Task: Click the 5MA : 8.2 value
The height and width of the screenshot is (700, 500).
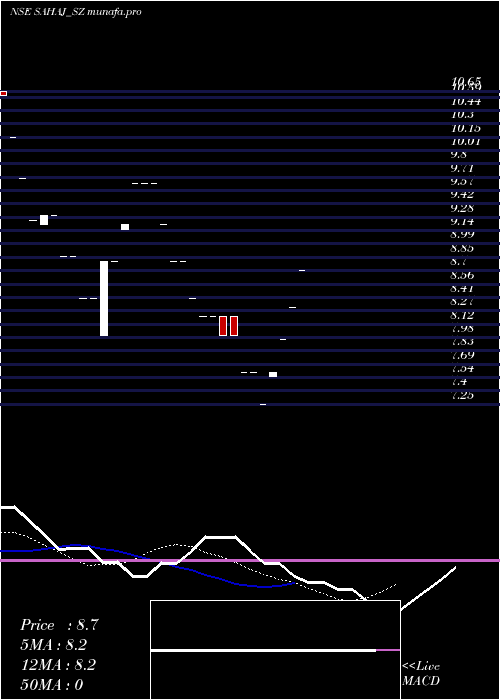Action: click(53, 645)
